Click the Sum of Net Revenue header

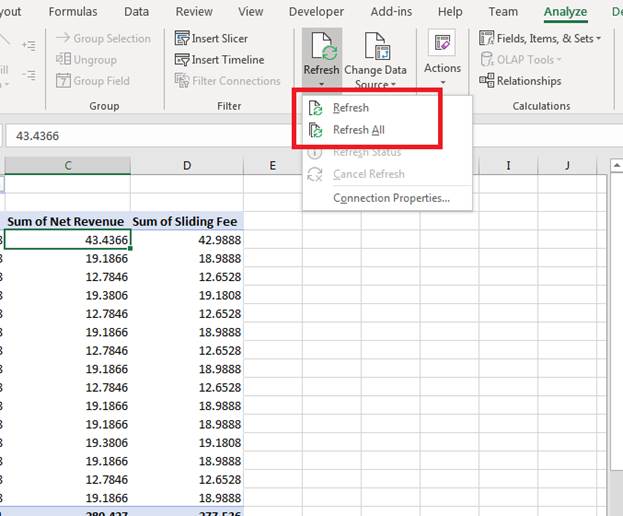coord(66,221)
